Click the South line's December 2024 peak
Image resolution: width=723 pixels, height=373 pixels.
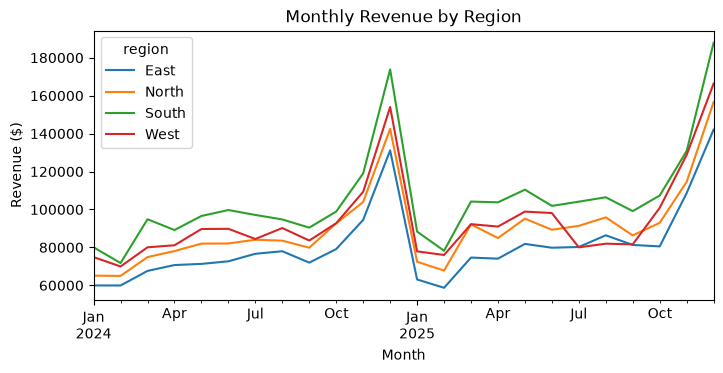click(390, 70)
